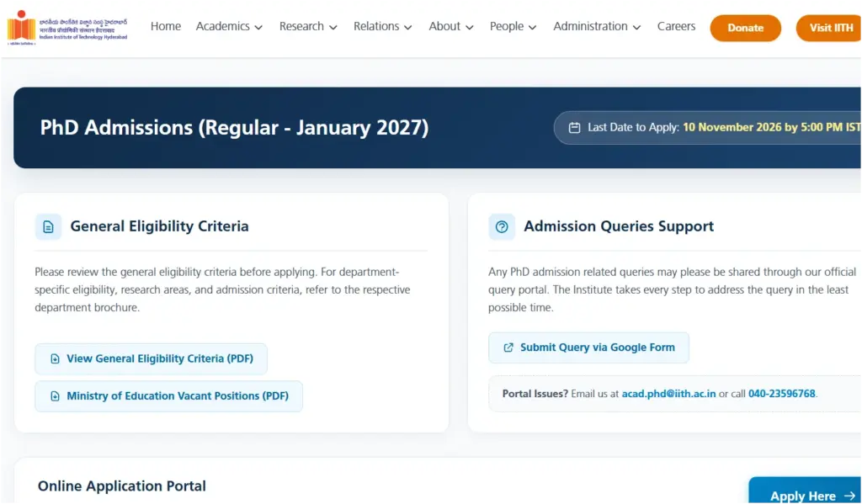
Task: Click the 040-23596768 phone number link
Action: pos(782,394)
